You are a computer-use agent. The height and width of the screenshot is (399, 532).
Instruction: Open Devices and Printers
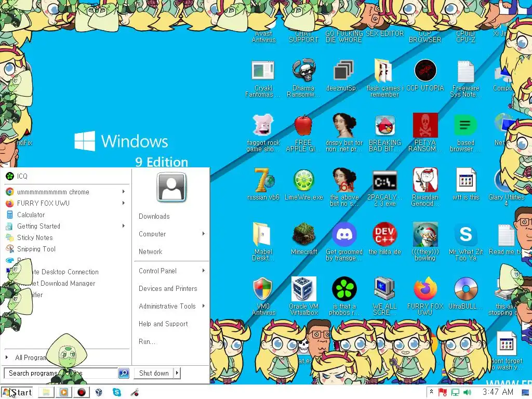[x=168, y=289]
